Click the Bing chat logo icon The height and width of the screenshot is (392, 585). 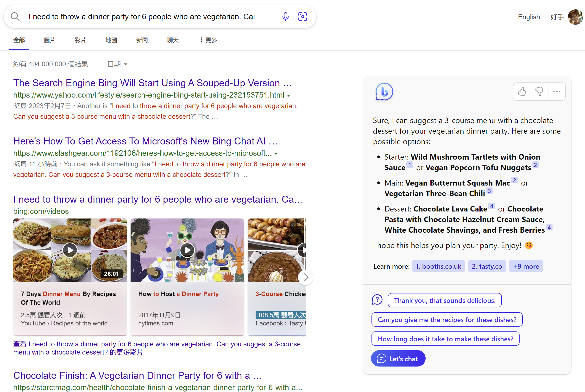click(384, 92)
